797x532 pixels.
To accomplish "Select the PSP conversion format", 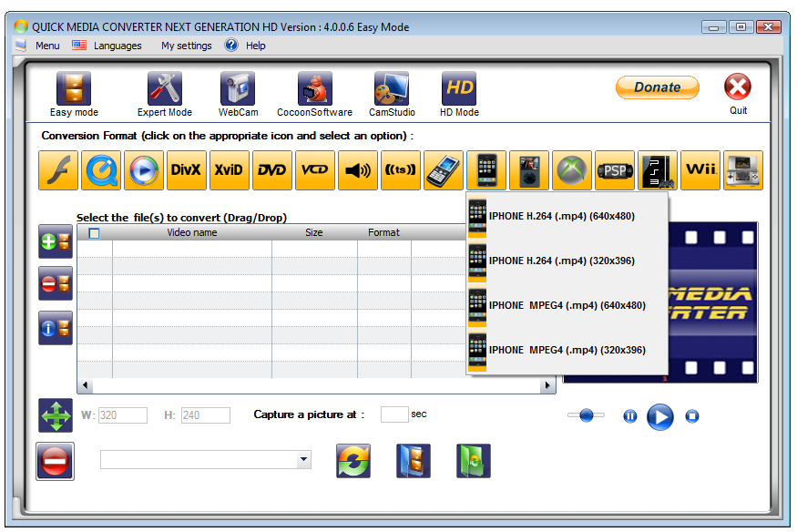I will coord(615,170).
